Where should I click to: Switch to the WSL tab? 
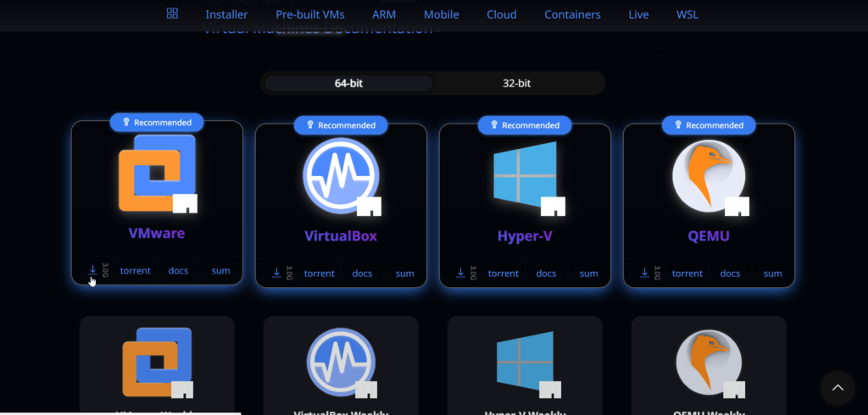point(687,14)
